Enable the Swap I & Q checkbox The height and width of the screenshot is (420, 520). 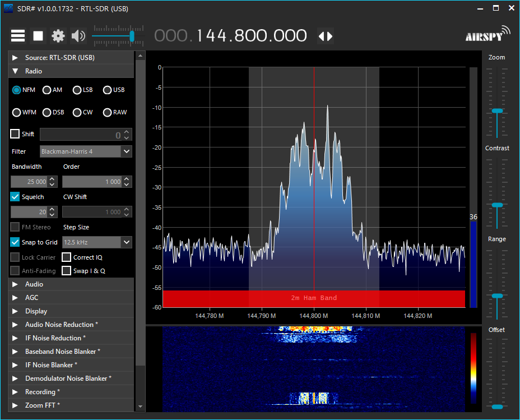coord(66,271)
